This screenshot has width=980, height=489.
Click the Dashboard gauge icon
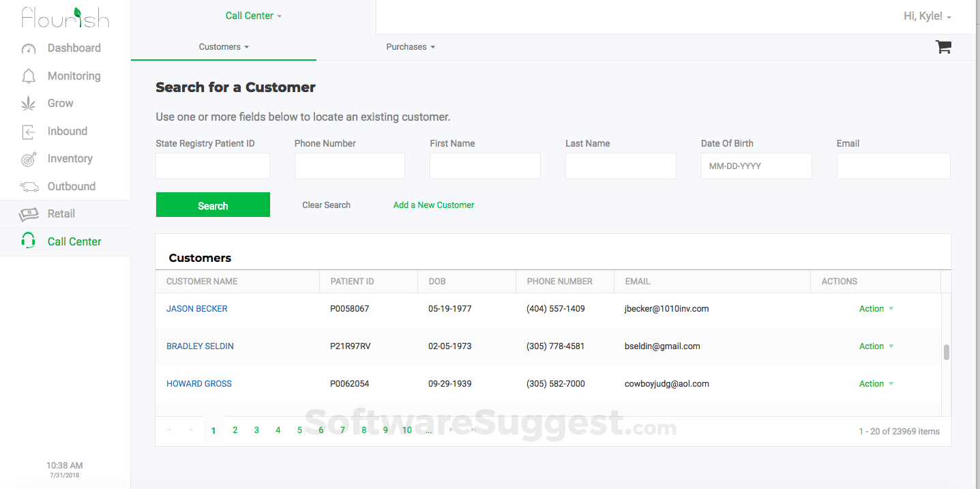click(x=28, y=48)
